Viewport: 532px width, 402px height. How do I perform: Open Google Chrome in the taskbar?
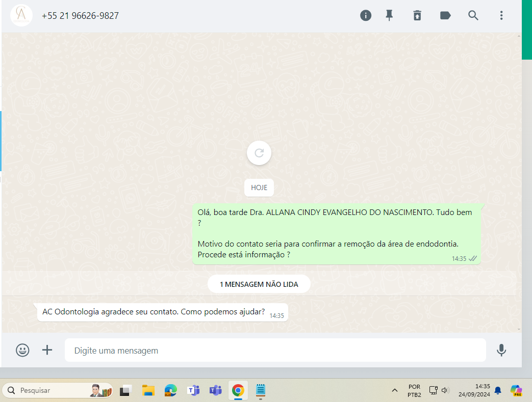point(238,391)
